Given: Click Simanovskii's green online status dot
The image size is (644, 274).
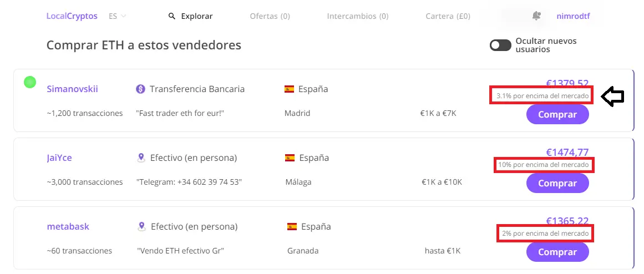Looking at the screenshot, I should click(x=30, y=83).
